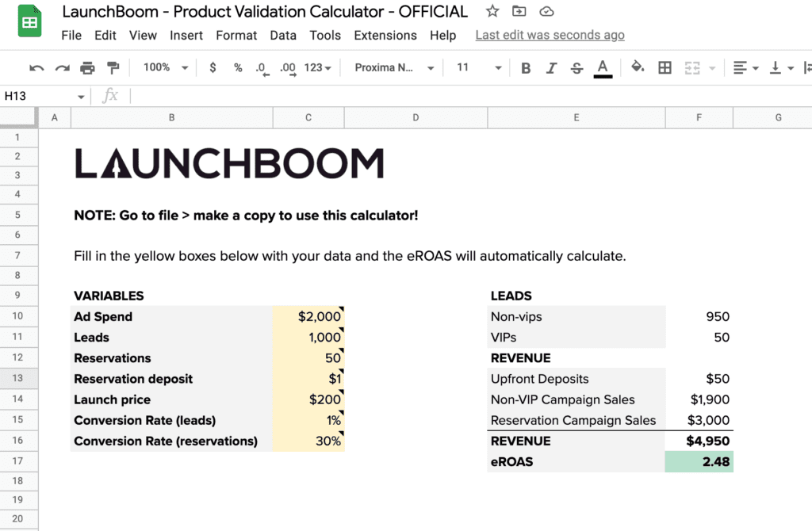
Task: Click the LaunchBoom logo image
Action: (229, 163)
